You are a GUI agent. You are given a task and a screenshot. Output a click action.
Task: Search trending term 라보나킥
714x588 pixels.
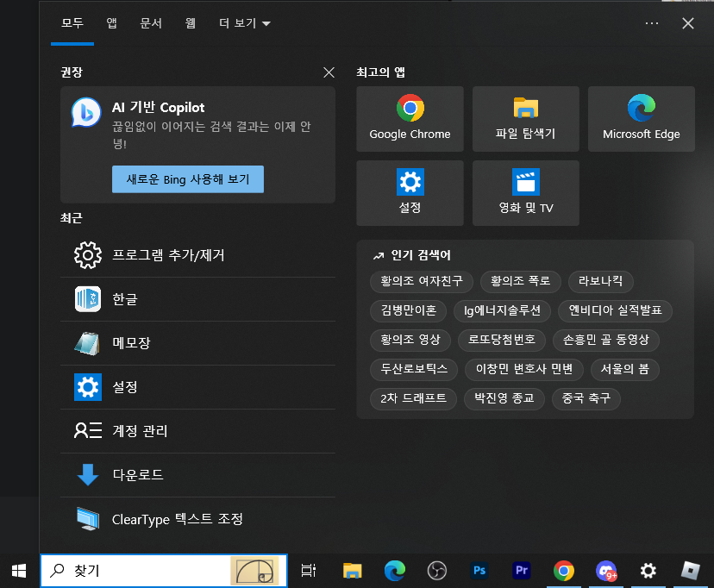pos(601,281)
